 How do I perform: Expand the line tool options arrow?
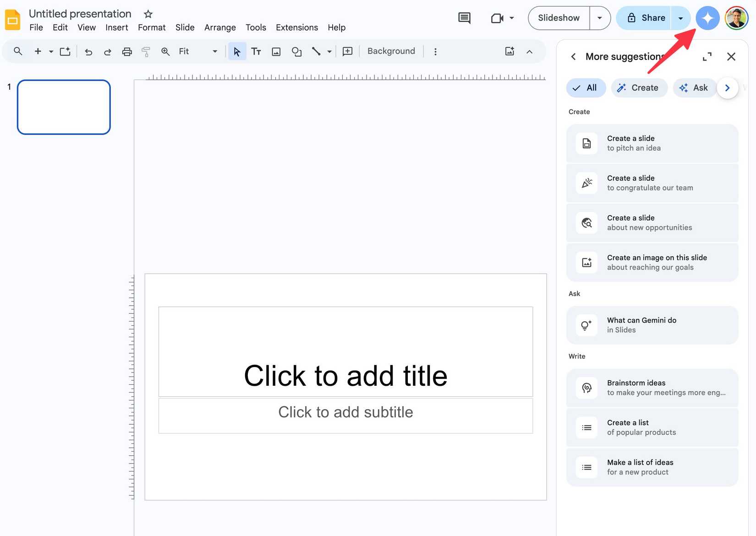point(329,51)
